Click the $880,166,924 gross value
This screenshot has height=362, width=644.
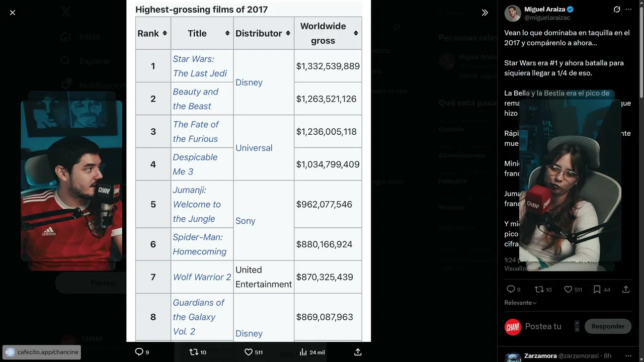324,244
